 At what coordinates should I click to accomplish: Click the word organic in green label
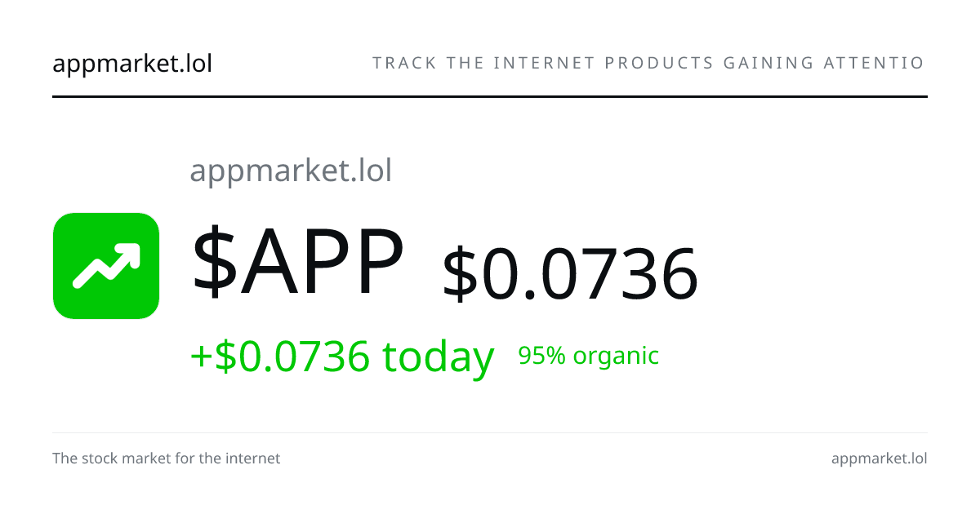tap(616, 357)
